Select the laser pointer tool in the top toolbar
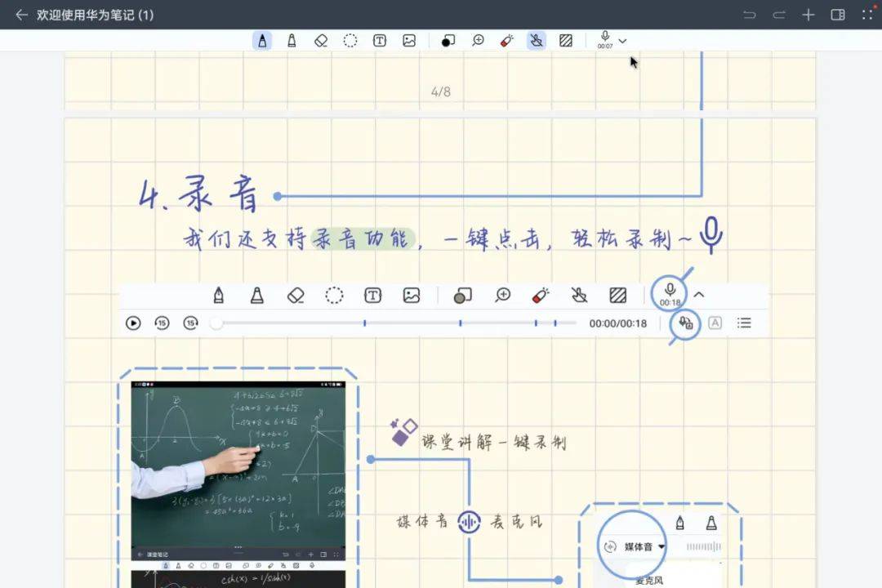The image size is (882, 588). tap(506, 41)
